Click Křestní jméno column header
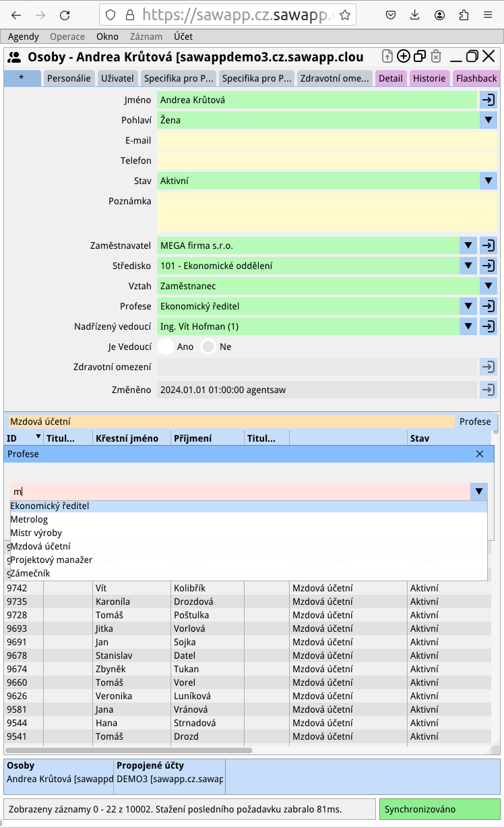This screenshot has width=504, height=828. click(x=132, y=438)
